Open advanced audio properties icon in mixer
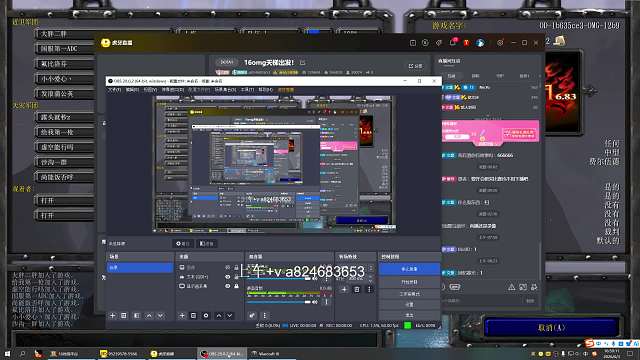The width and height of the screenshot is (640, 360). tap(252, 316)
